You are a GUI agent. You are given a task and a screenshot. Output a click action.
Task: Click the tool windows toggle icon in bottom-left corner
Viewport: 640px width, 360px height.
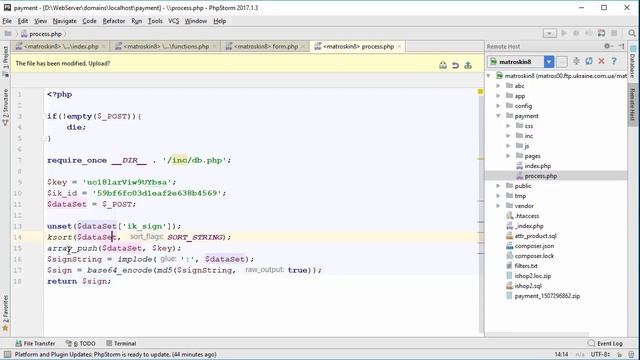[x=7, y=354]
